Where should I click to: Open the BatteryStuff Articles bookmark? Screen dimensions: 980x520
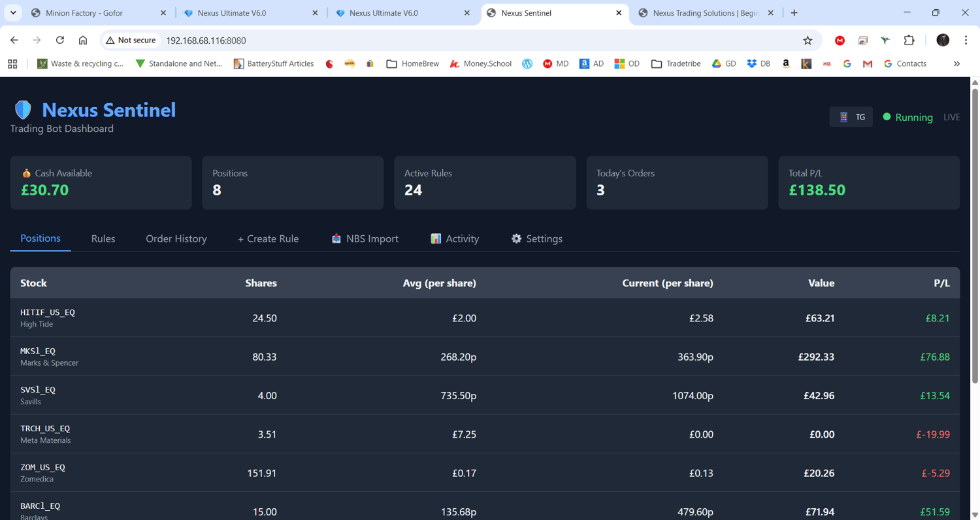tap(274, 63)
